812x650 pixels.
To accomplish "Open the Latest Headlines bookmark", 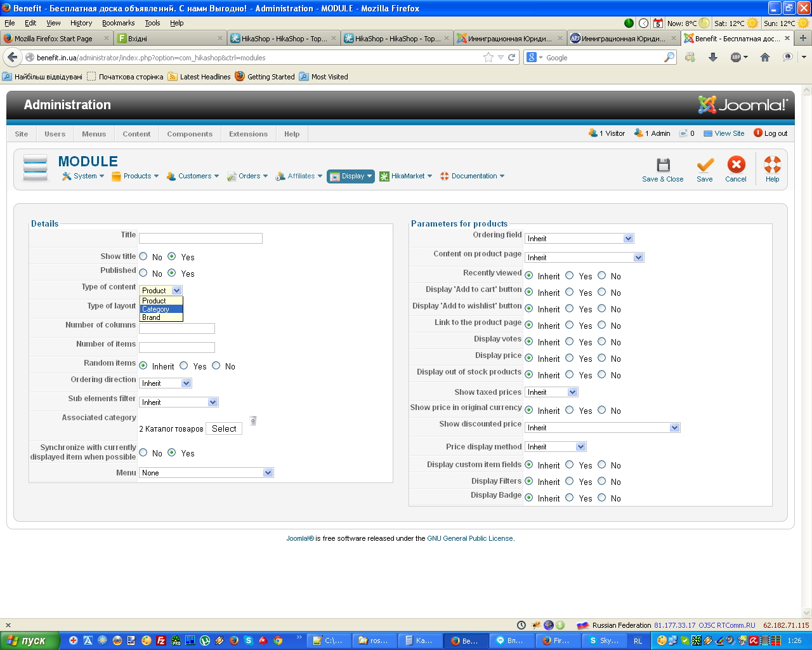I will pyautogui.click(x=199, y=77).
